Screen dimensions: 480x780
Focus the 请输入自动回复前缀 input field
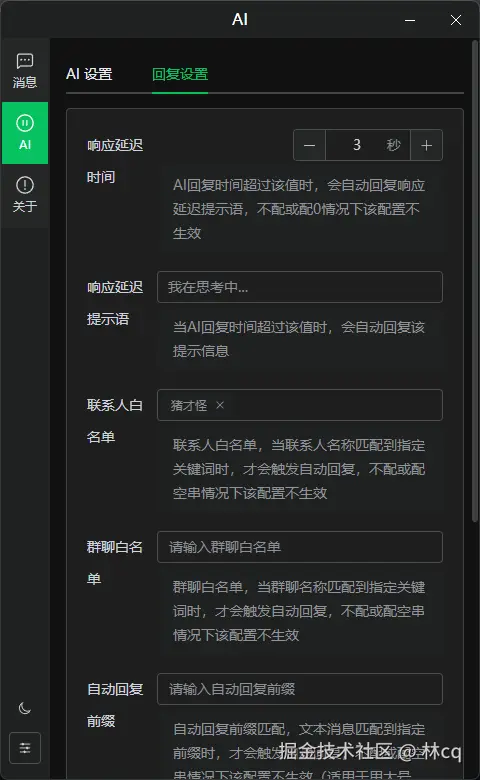pos(300,689)
